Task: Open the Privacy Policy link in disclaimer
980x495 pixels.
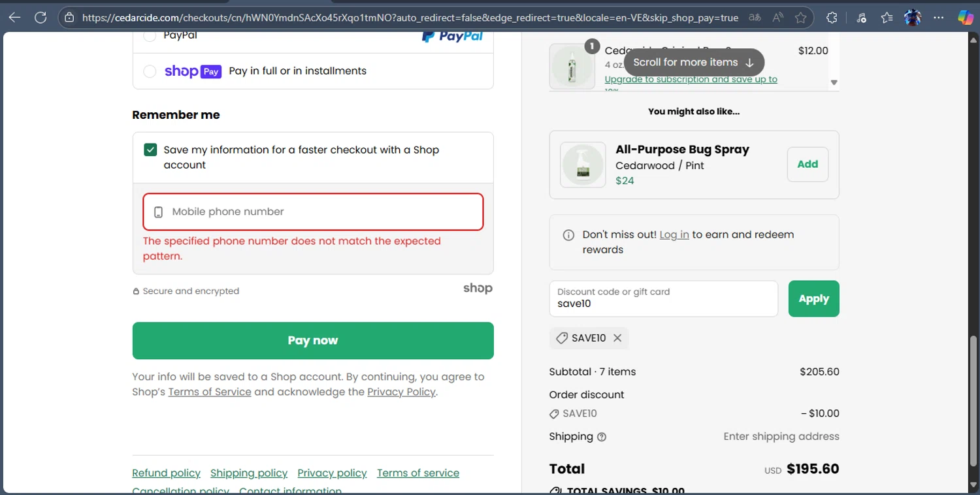Action: pos(401,392)
